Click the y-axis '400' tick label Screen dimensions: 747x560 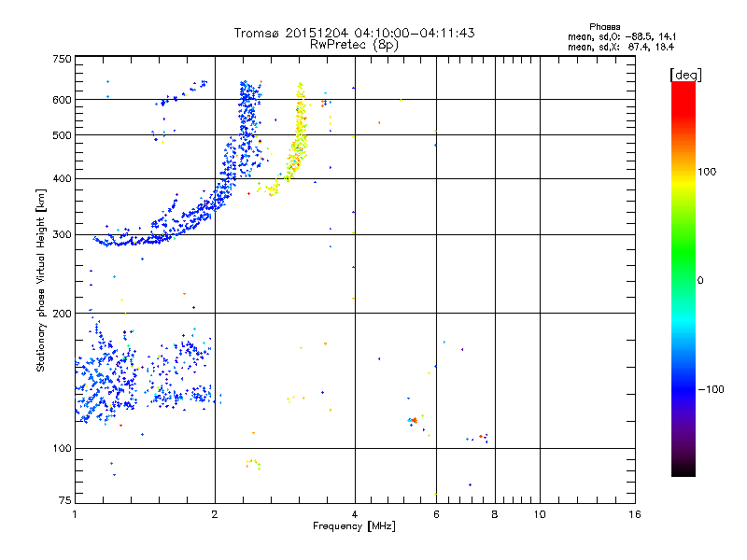pos(62,178)
